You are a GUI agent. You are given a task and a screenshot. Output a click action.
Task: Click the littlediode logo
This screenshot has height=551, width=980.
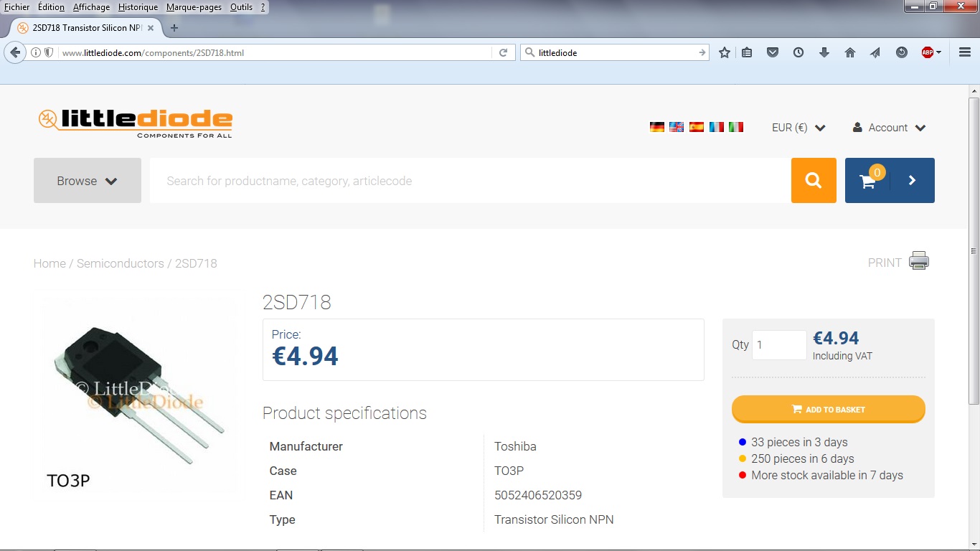point(136,123)
